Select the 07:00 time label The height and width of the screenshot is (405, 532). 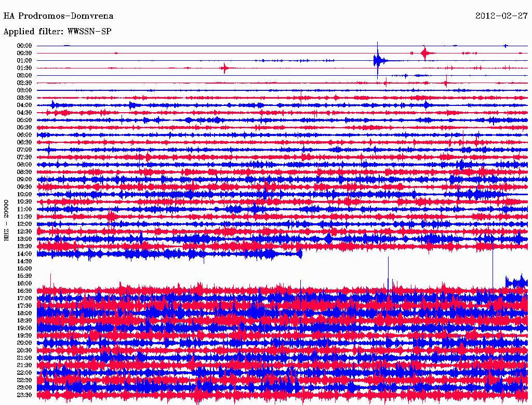pos(24,150)
